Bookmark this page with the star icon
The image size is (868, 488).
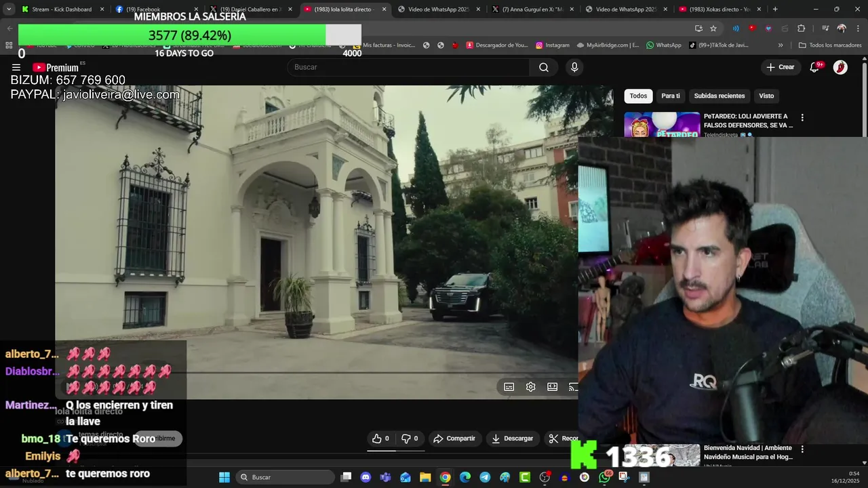pos(713,28)
